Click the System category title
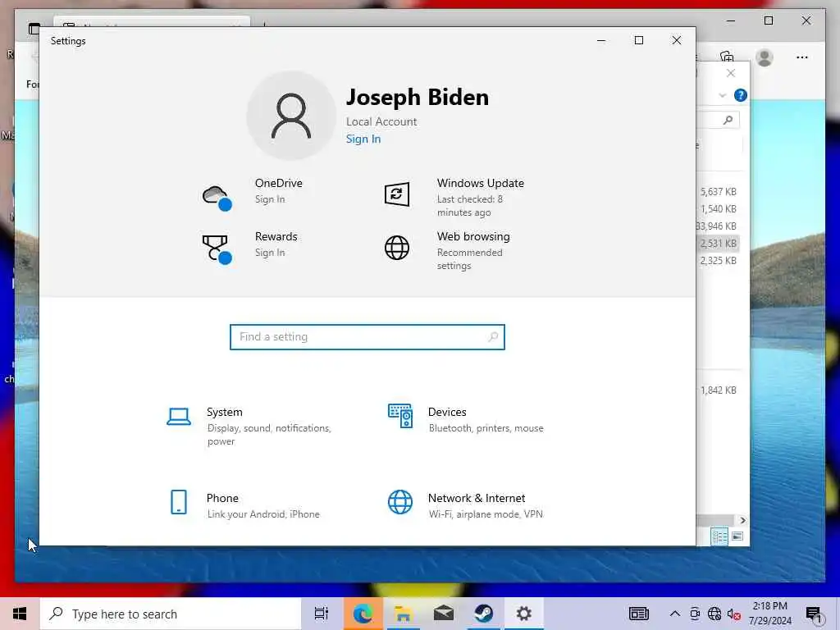 225,412
